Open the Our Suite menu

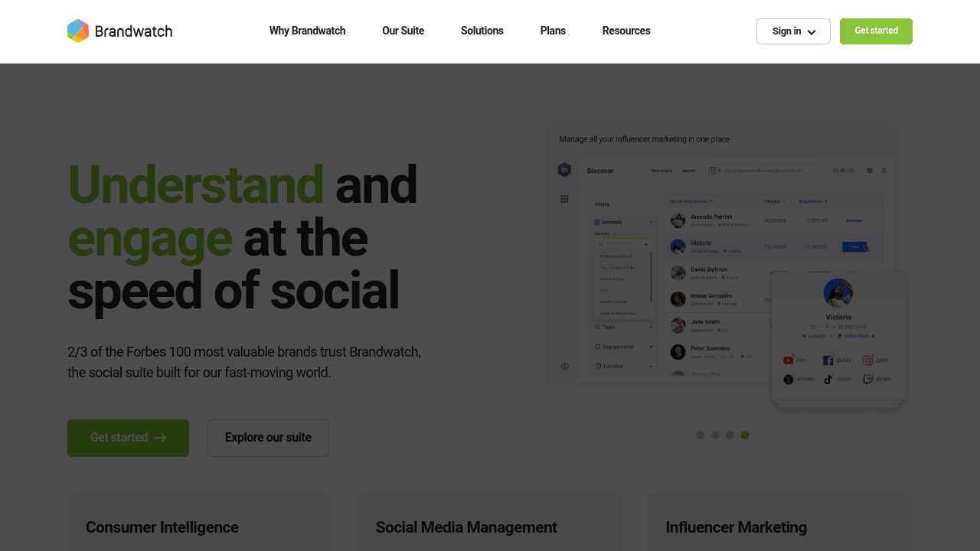(x=403, y=31)
